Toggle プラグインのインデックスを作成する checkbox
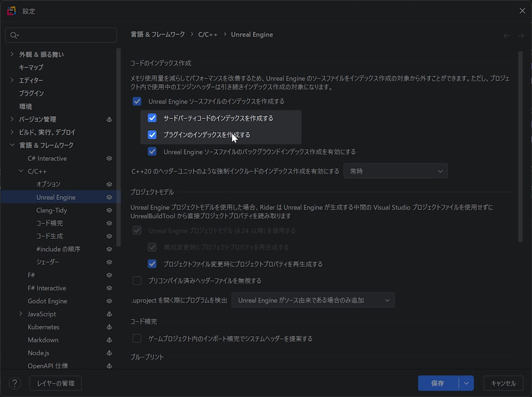Screen dimensions: 532x397 click(x=152, y=135)
